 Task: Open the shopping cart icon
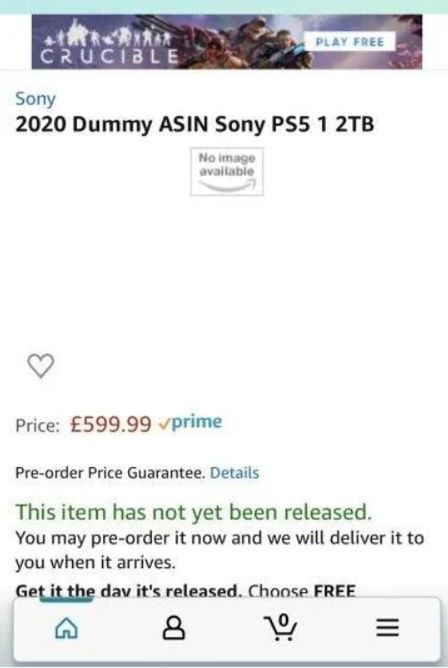point(280,628)
